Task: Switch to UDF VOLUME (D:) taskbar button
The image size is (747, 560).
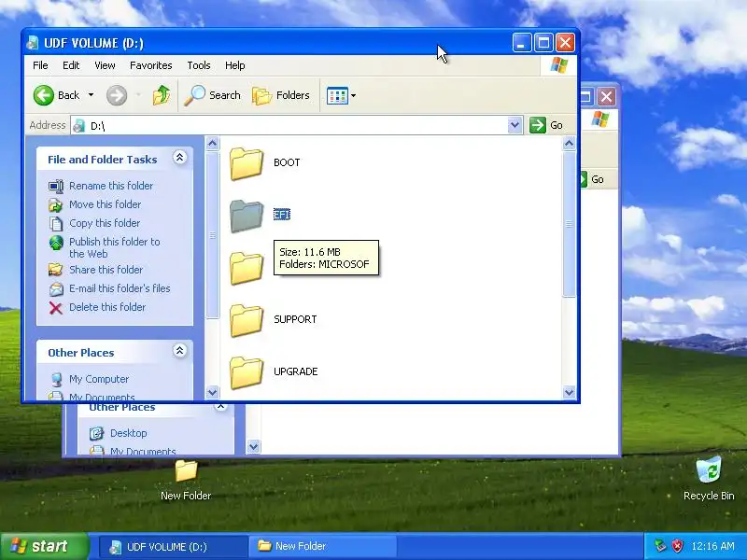Action: click(x=174, y=547)
